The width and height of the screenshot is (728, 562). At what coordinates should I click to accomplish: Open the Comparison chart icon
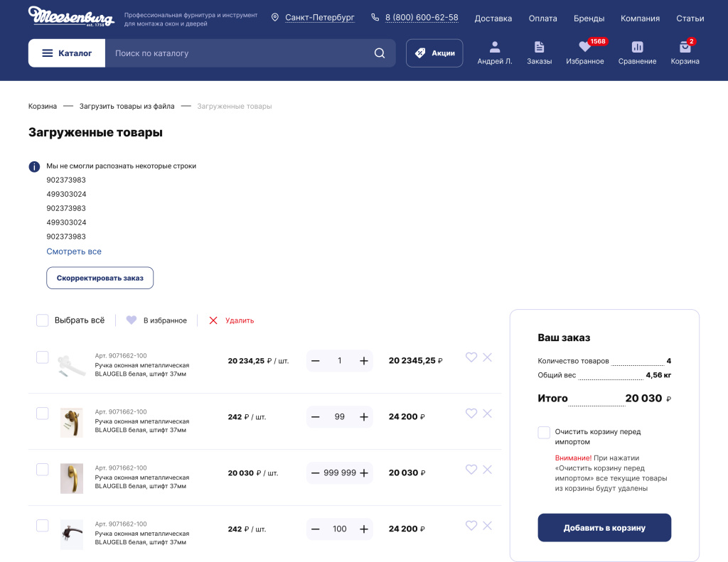coord(637,48)
